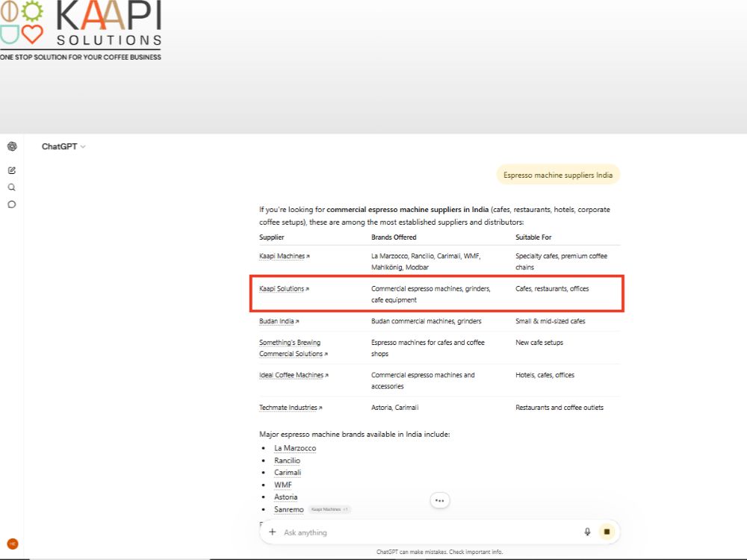Screen dimensions: 747x560
Task: Click the La Marzocco, Rancilio, Carimali, WMF cell
Action: [x=426, y=261]
